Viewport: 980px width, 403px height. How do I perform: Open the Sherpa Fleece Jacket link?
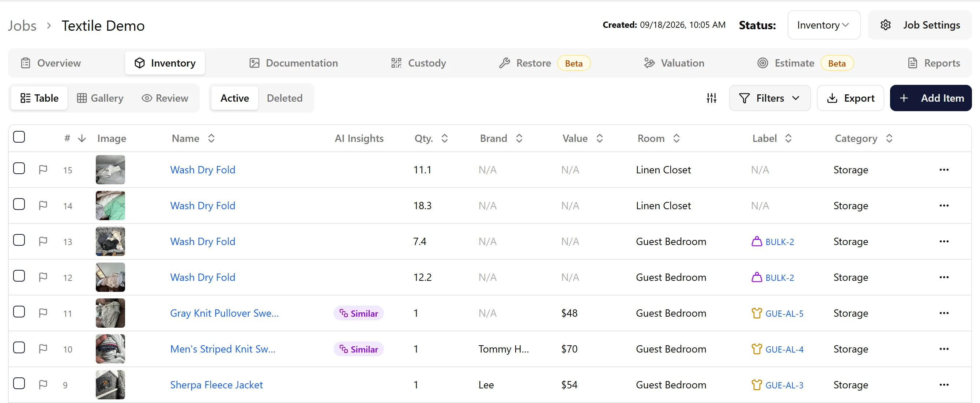pyautogui.click(x=216, y=385)
